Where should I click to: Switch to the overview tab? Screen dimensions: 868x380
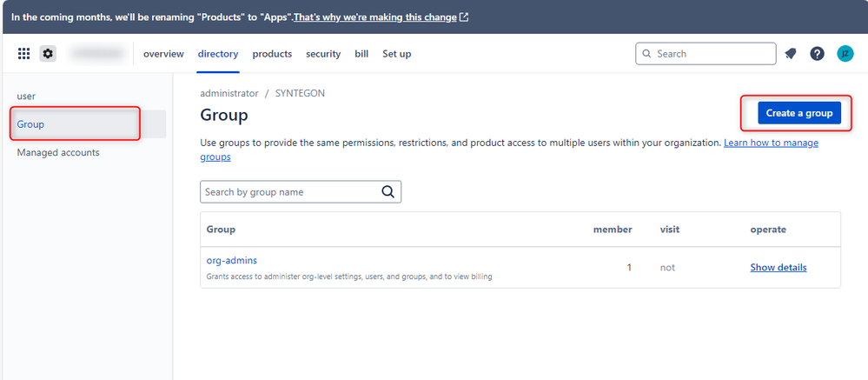163,54
